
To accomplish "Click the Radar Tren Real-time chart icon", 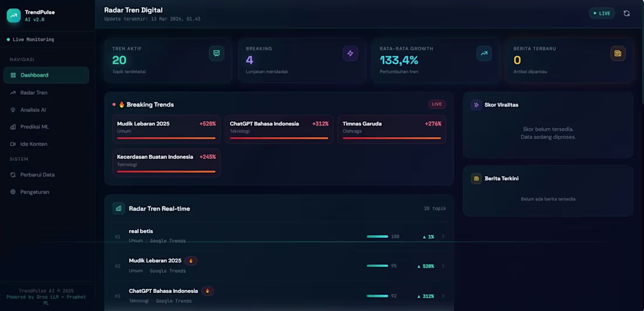I will click(119, 209).
